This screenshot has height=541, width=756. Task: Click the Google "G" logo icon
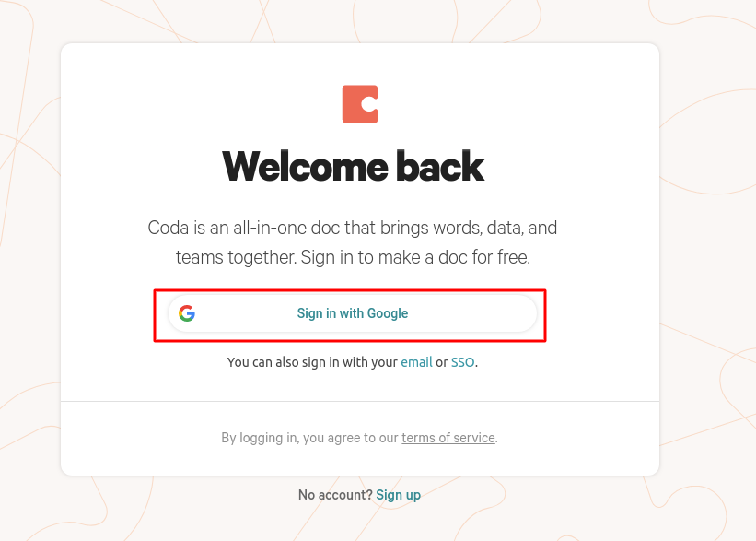click(187, 313)
